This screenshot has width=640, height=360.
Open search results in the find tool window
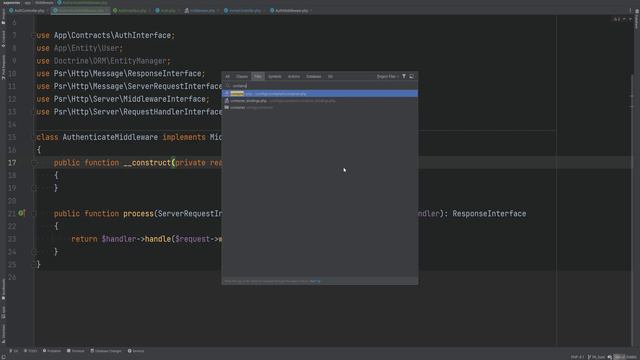pyautogui.click(x=411, y=76)
